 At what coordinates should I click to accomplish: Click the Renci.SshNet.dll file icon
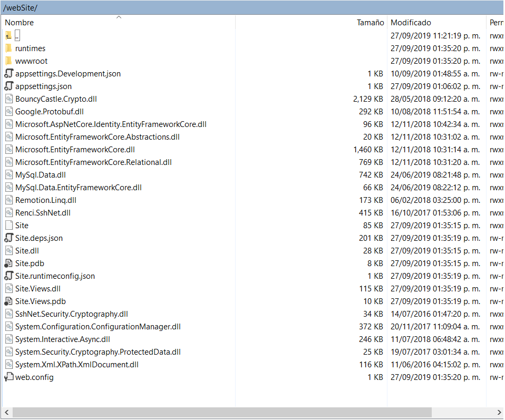[x=9, y=212]
